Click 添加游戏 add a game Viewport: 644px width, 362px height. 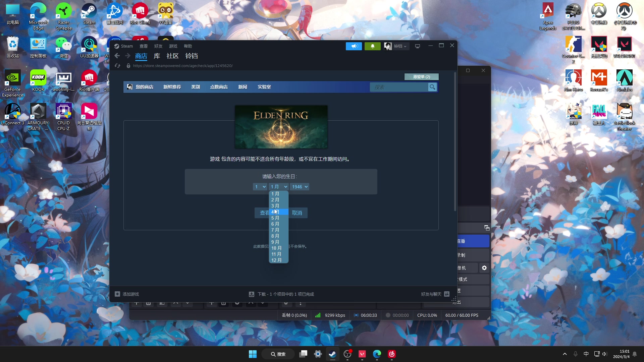pyautogui.click(x=127, y=294)
